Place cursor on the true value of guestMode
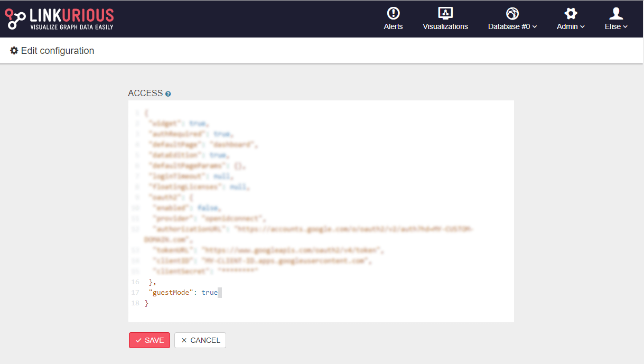 [209, 292]
